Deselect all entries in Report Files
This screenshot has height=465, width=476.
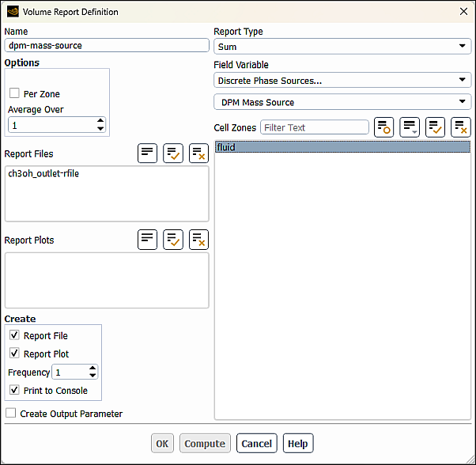[x=198, y=153]
